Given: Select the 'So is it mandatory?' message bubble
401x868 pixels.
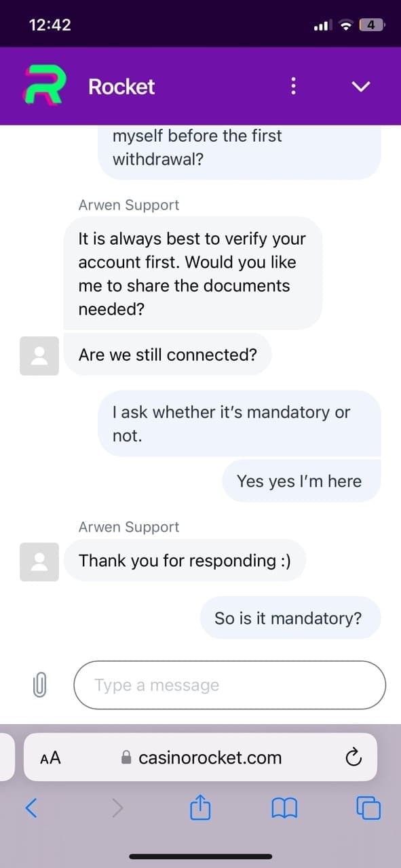Looking at the screenshot, I should point(290,618).
